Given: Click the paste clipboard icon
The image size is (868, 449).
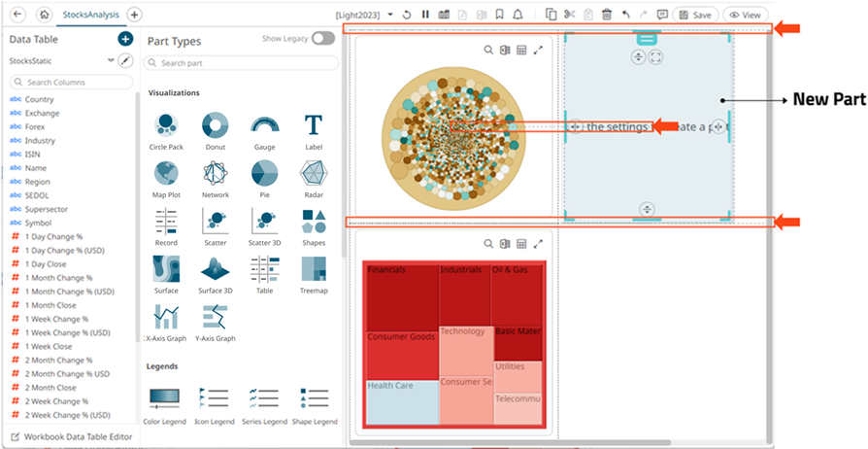Looking at the screenshot, I should pyautogui.click(x=588, y=15).
